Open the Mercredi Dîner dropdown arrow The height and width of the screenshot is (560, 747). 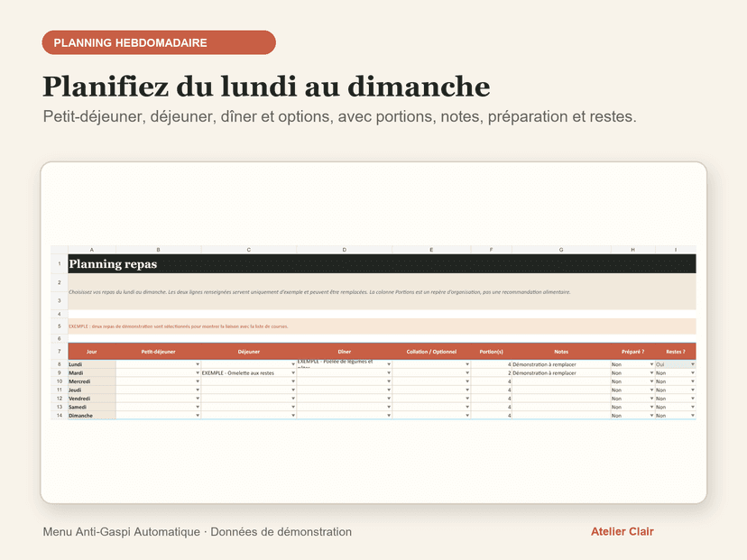(389, 381)
